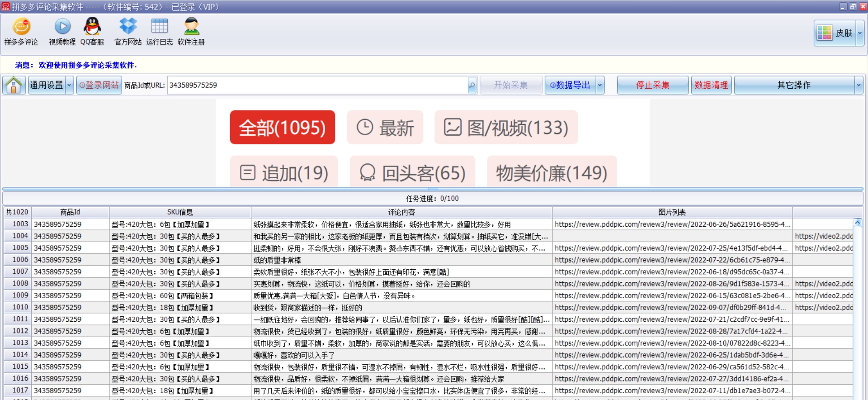Viewport: 868px width, 400px height.
Task: Click the video URL in row 1004
Action: coord(823,236)
